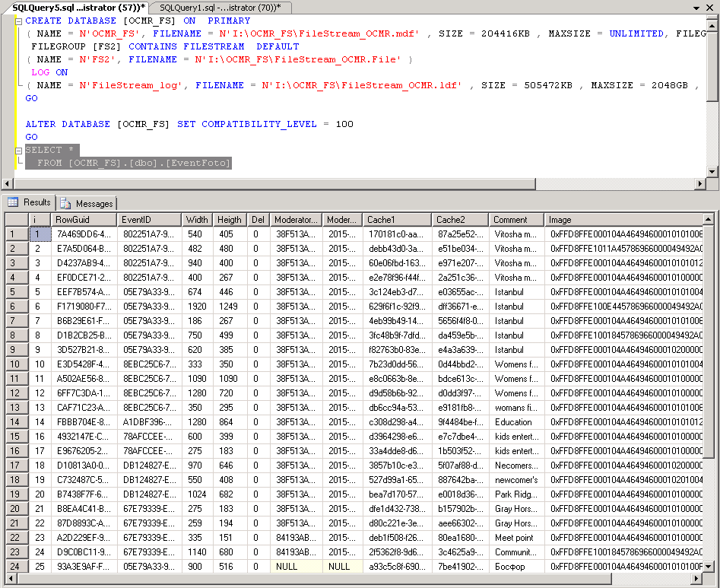Click the Image cell in row 1
The height and width of the screenshot is (588, 720).
tap(624, 234)
